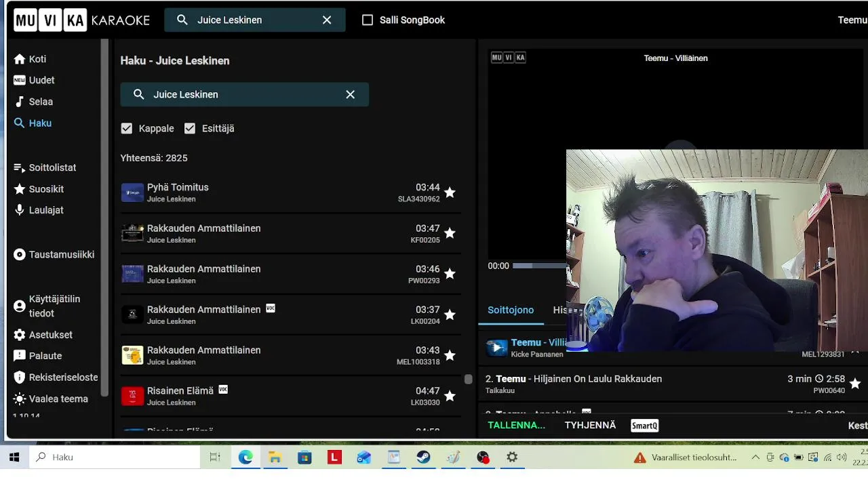The height and width of the screenshot is (488, 868).
Task: Clear the Haku panel search field
Action: point(350,94)
